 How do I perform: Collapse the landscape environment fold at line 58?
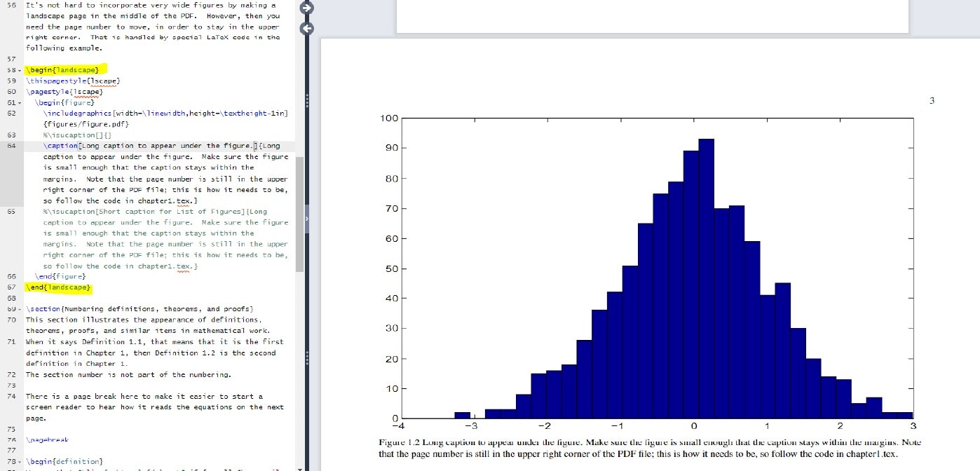pos(21,69)
